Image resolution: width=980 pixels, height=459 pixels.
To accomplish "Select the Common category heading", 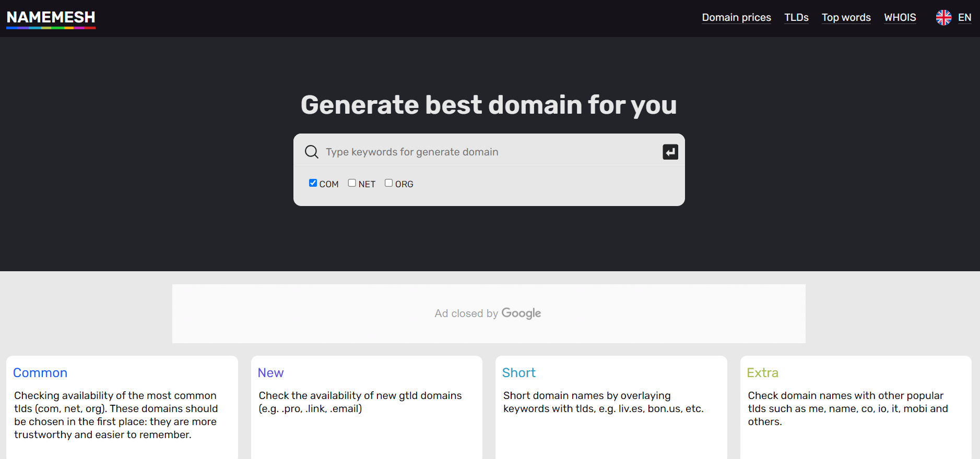I will pos(40,373).
